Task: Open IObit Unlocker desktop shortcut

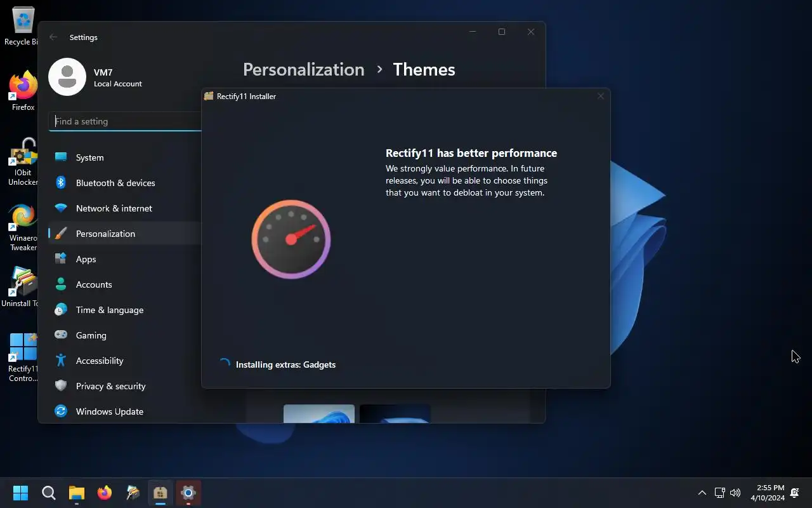Action: point(23,163)
